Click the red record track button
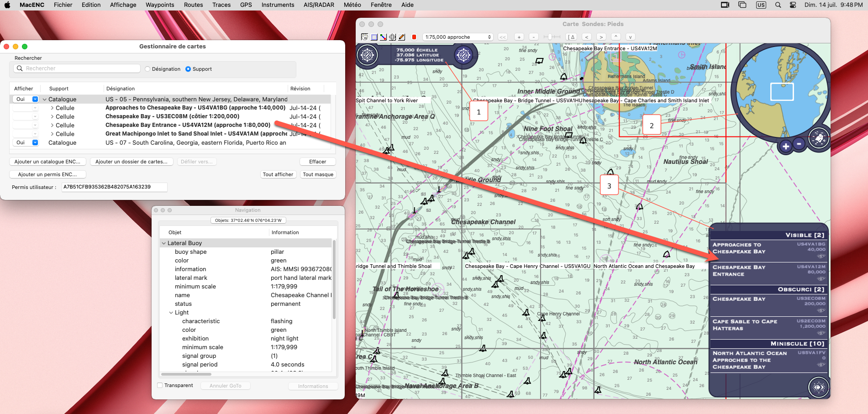 pos(414,37)
